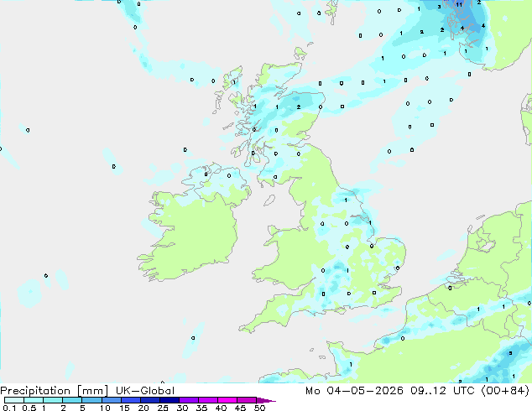Click the '0.5' legend scale label
The image size is (532, 411).
(x=29, y=408)
